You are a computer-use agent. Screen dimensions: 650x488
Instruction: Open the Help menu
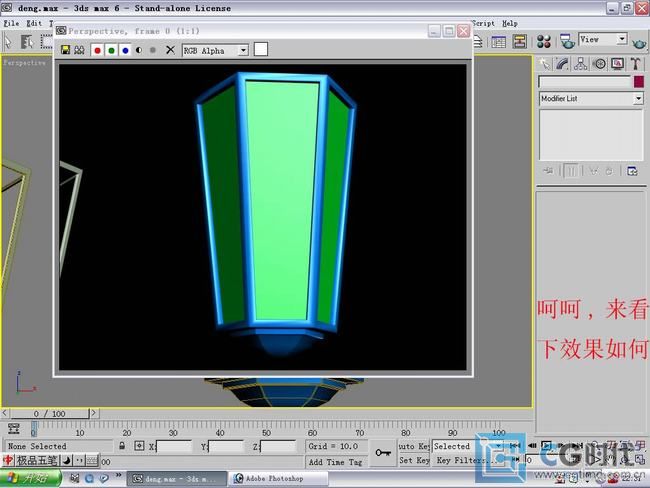[x=509, y=23]
